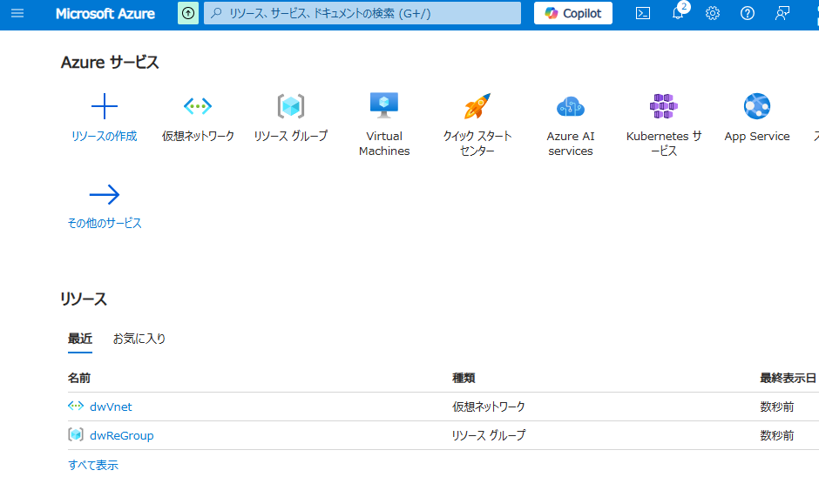This screenshot has width=819, height=504.
Task: Open the 仮想ネットワーク service icon
Action: pos(198,106)
